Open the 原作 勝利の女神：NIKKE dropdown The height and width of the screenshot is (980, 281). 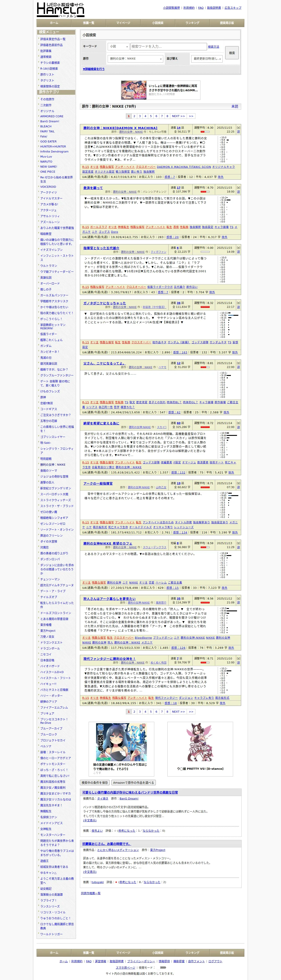tap(135, 59)
